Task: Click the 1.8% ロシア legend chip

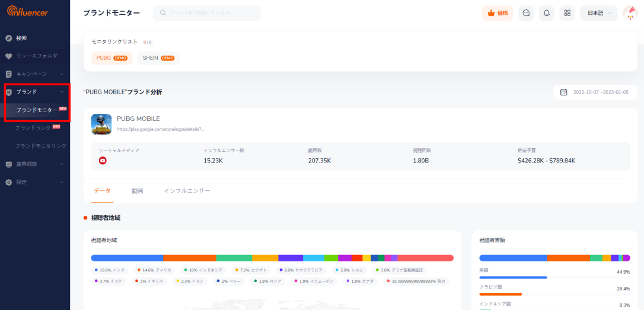Action: [x=269, y=282]
